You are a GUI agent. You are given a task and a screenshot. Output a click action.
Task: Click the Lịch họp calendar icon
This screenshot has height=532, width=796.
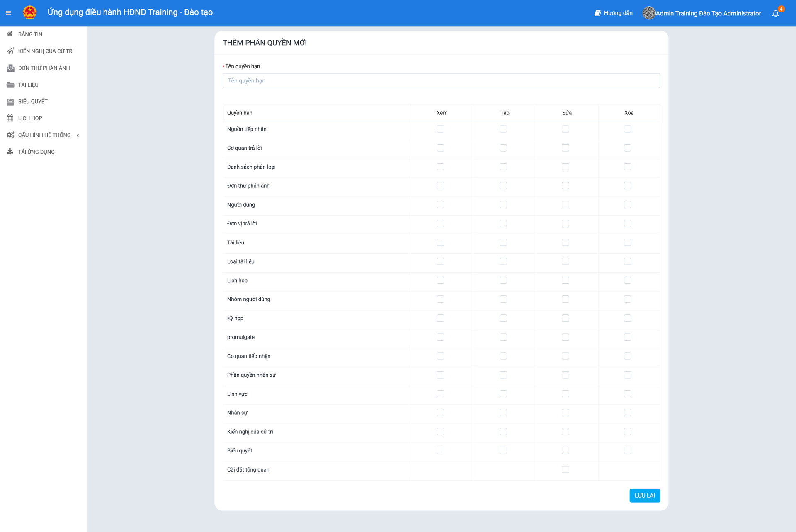point(10,118)
